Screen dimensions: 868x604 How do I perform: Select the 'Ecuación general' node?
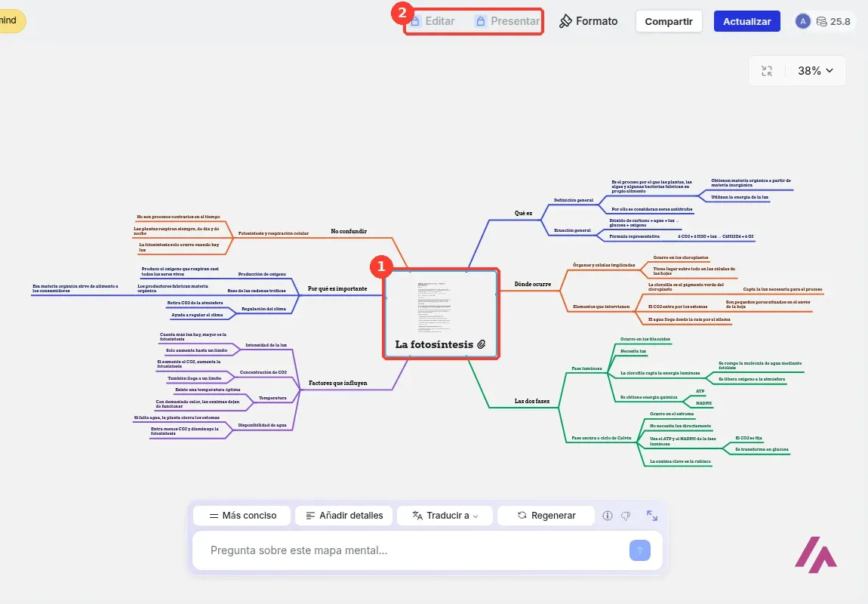tap(572, 230)
